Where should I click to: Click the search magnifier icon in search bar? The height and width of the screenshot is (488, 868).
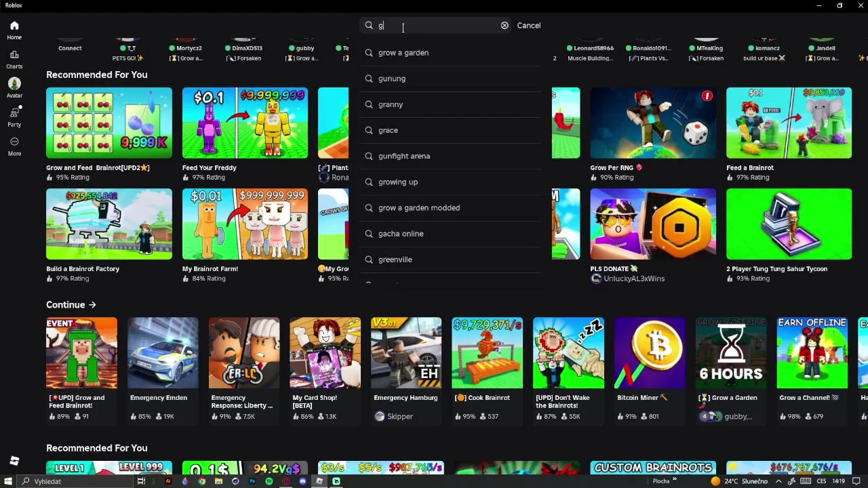tap(369, 26)
